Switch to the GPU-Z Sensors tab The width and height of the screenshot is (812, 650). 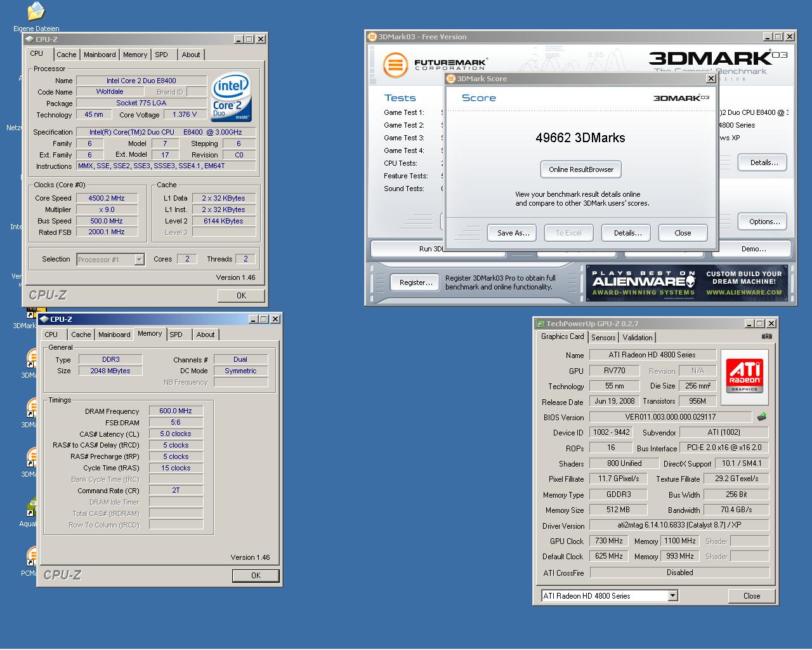point(603,338)
